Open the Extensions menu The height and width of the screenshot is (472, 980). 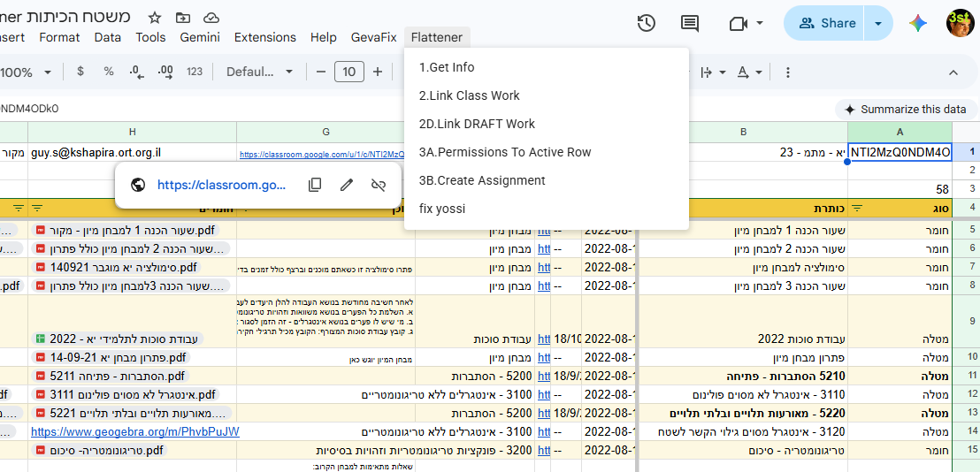(x=265, y=37)
